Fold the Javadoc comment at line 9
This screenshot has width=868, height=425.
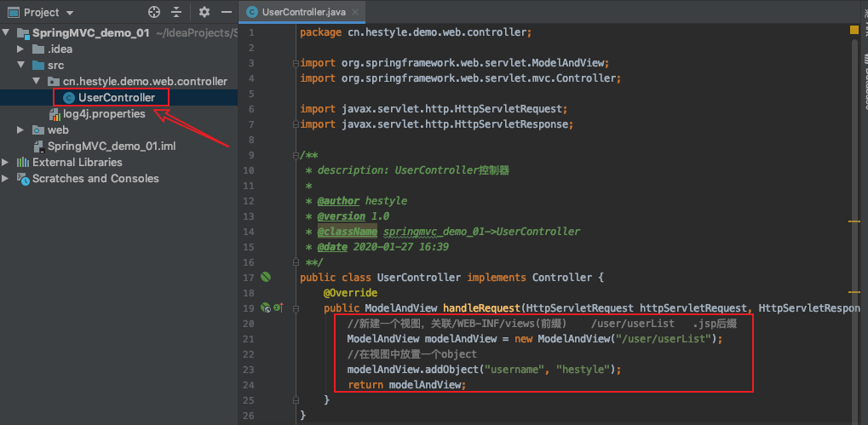pos(296,156)
